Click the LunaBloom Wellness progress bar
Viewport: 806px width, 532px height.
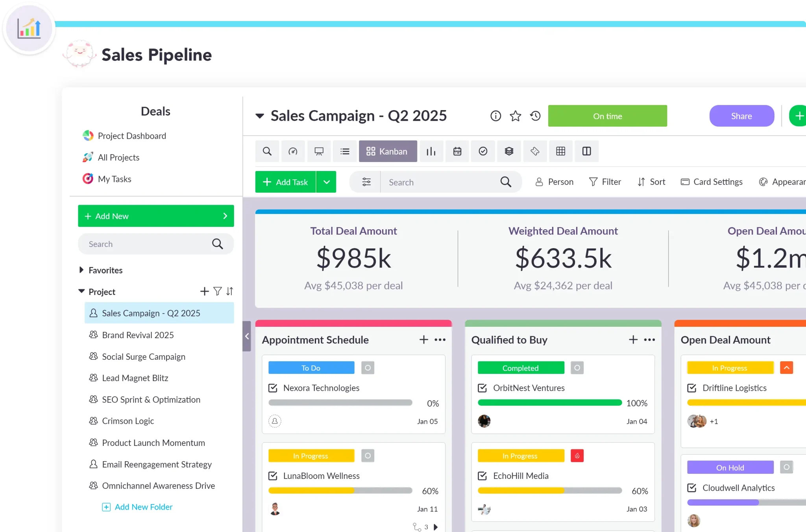point(340,491)
